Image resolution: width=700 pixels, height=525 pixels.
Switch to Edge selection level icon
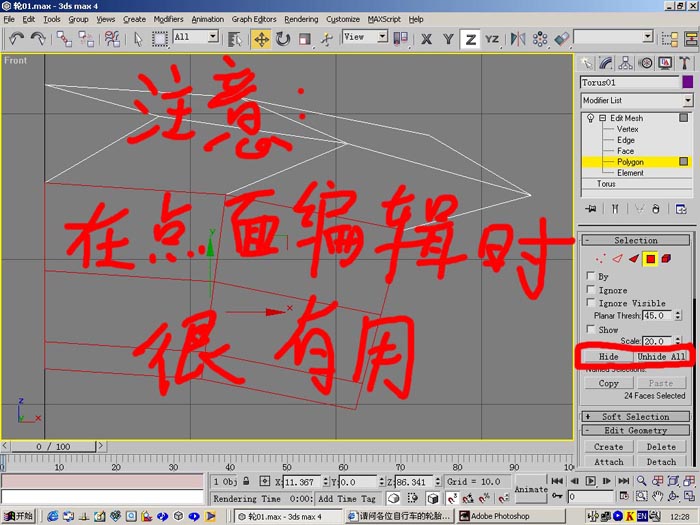[617, 258]
